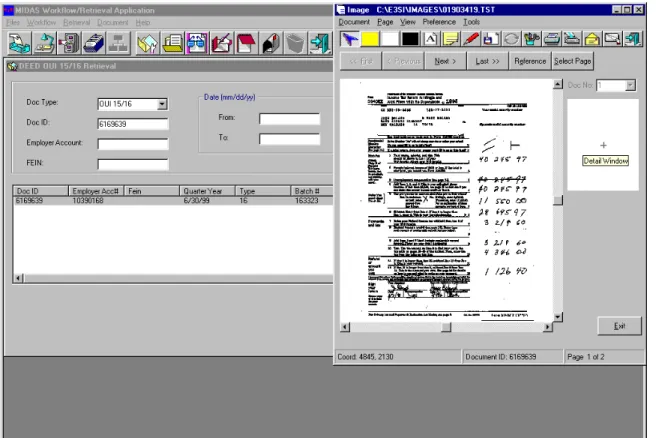Image resolution: width=656 pixels, height=438 pixels.
Task: Expand the Doc Type dropdown
Action: click(162, 104)
